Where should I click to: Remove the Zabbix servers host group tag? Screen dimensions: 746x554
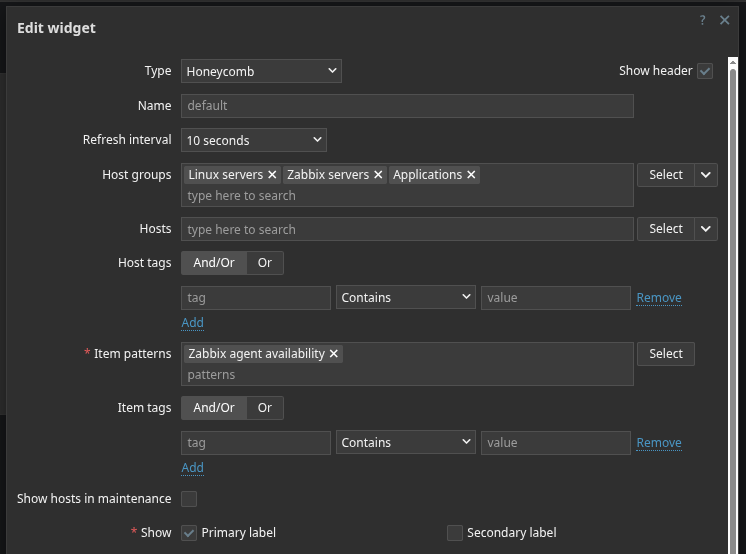click(378, 175)
